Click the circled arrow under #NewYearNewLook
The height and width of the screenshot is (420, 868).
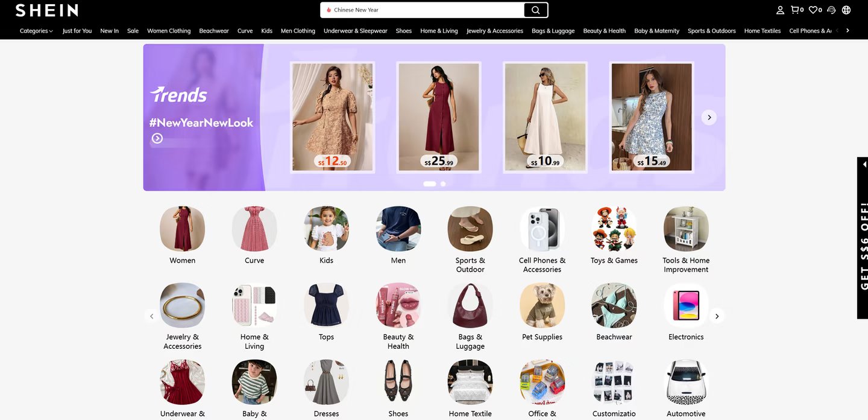[157, 139]
